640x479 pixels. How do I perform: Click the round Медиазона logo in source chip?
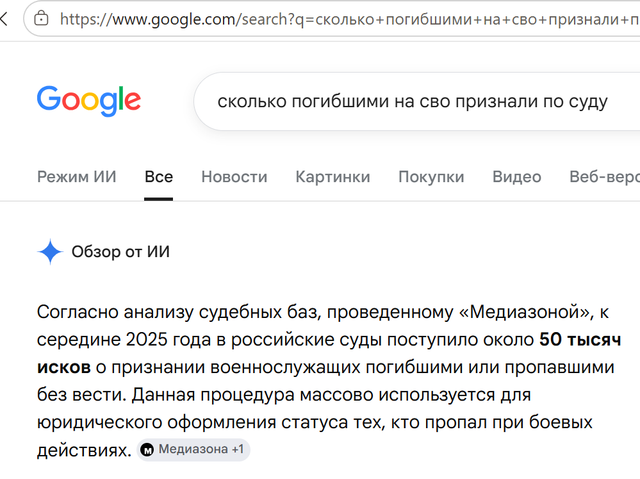click(x=147, y=450)
